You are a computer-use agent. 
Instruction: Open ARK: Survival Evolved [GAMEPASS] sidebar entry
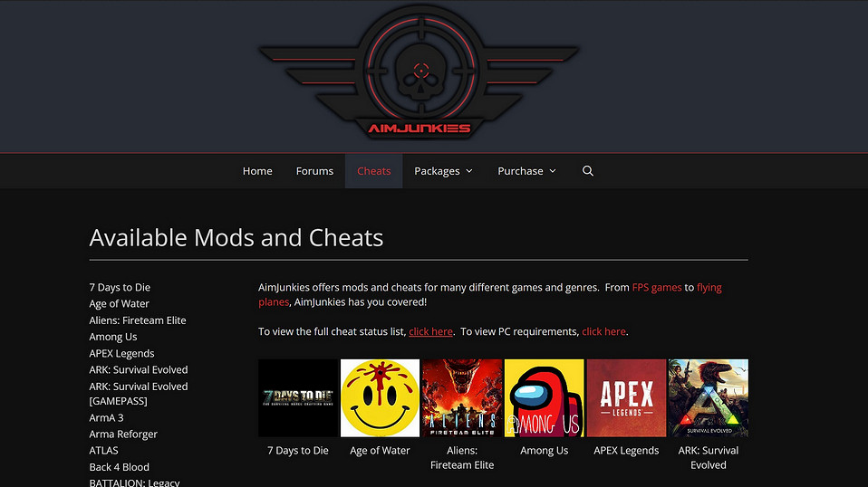point(139,394)
